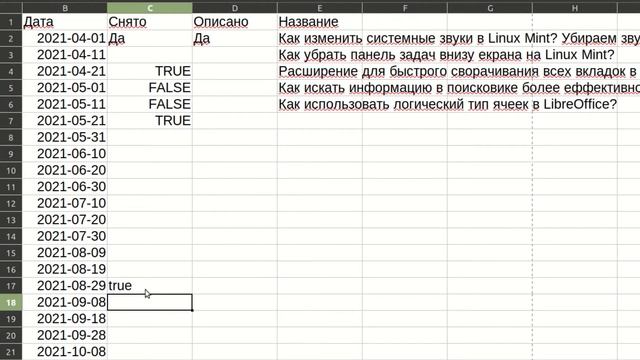Screen dimensions: 640x360
Task: Select the date cell 2021-07-30
Action: click(x=64, y=236)
